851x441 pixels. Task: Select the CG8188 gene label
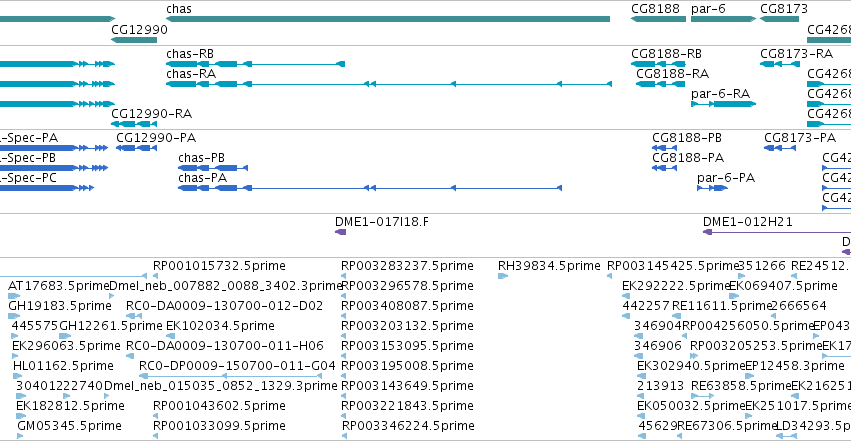(655, 9)
